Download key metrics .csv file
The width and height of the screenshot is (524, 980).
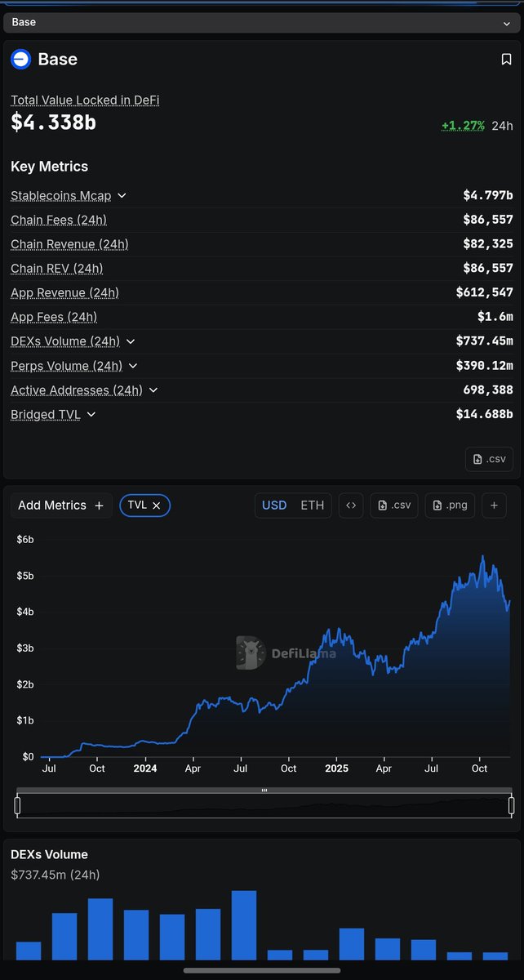(x=490, y=459)
